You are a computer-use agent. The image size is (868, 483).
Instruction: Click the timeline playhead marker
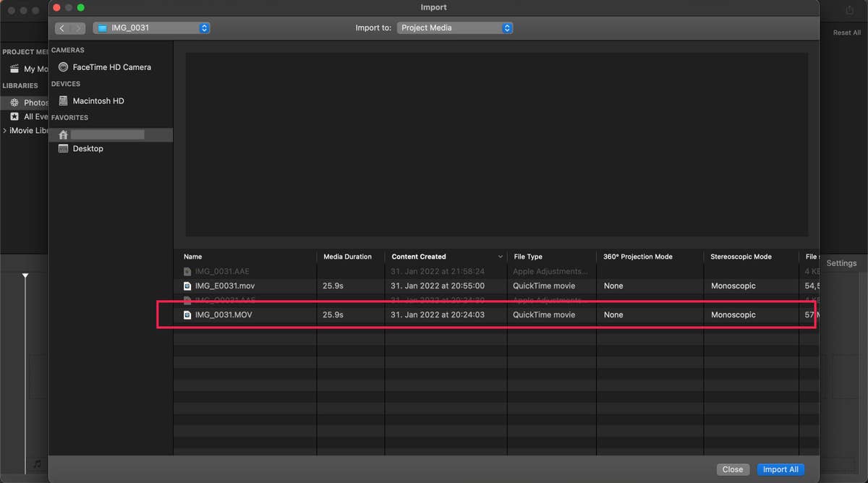(25, 275)
